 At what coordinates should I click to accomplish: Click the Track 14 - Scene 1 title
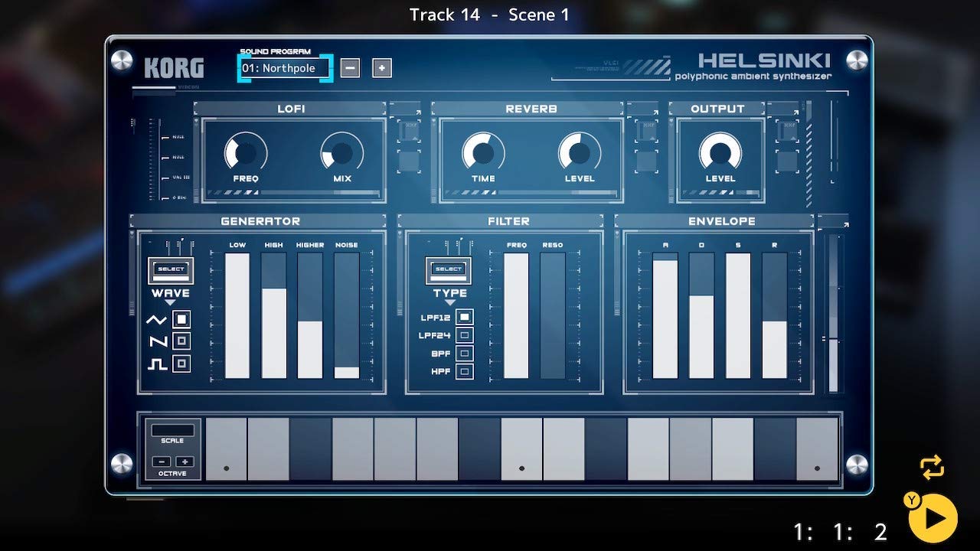[x=489, y=15]
